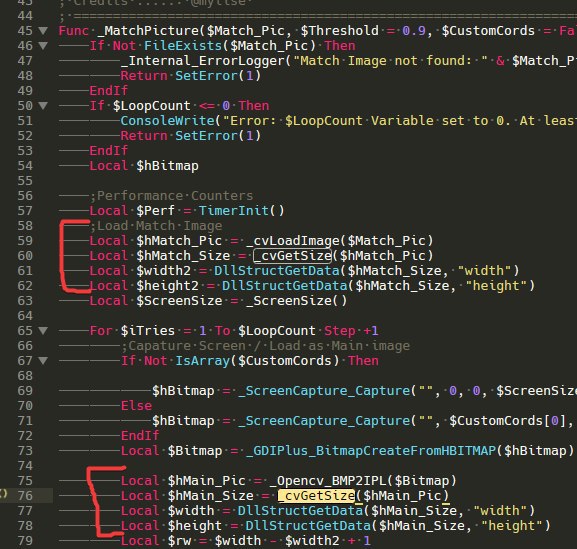Click $CustomCords[0] on line 71
The height and width of the screenshot is (549, 577).
point(507,421)
